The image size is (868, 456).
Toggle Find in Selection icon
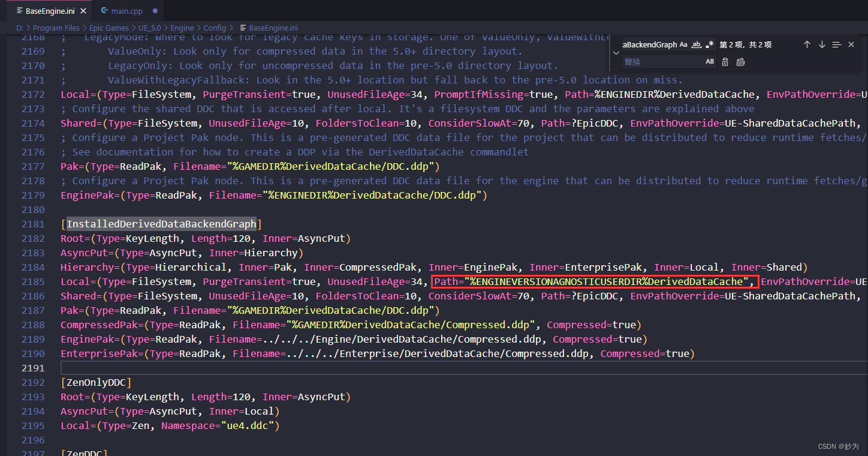pyautogui.click(x=837, y=44)
